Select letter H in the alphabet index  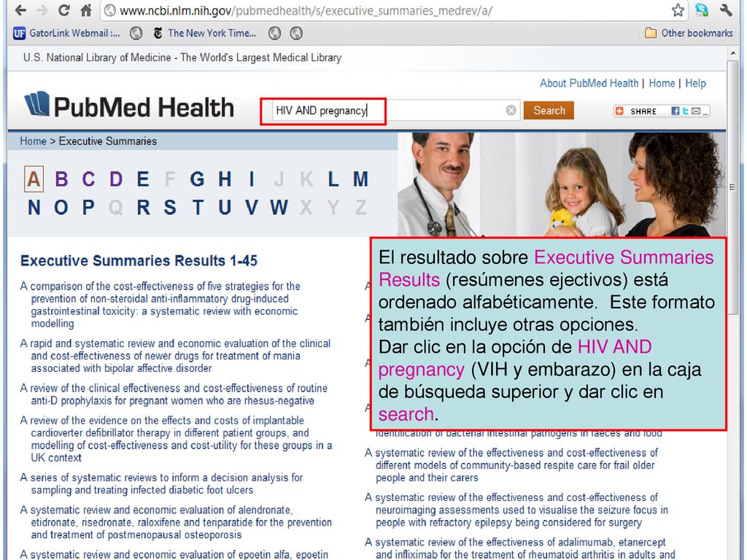(225, 179)
